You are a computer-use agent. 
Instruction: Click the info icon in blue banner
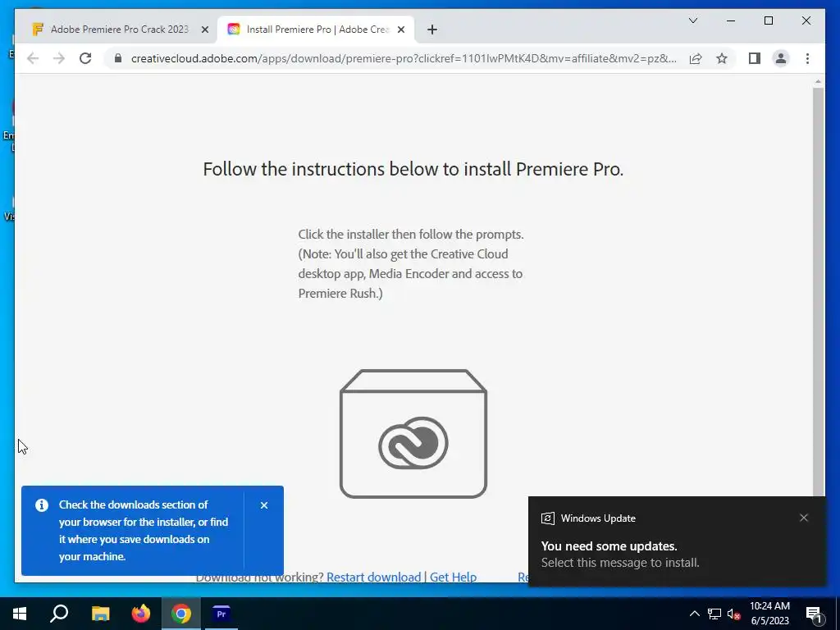(42, 505)
